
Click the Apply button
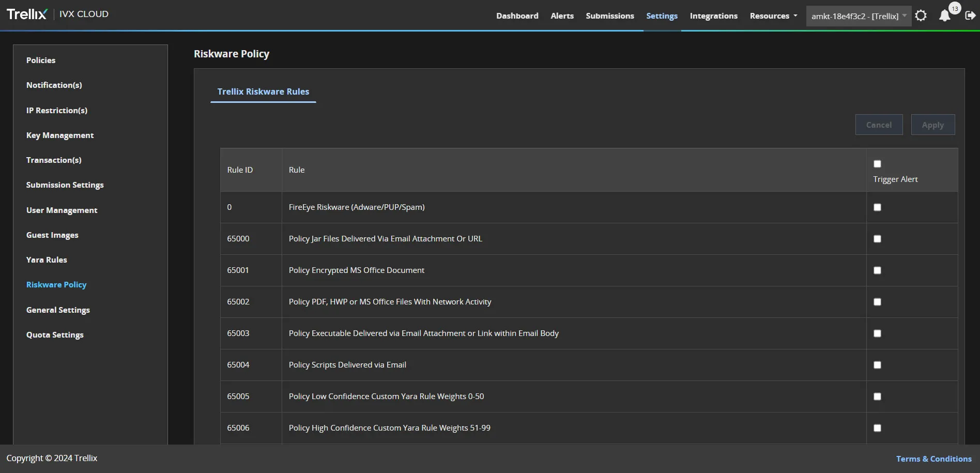click(932, 125)
